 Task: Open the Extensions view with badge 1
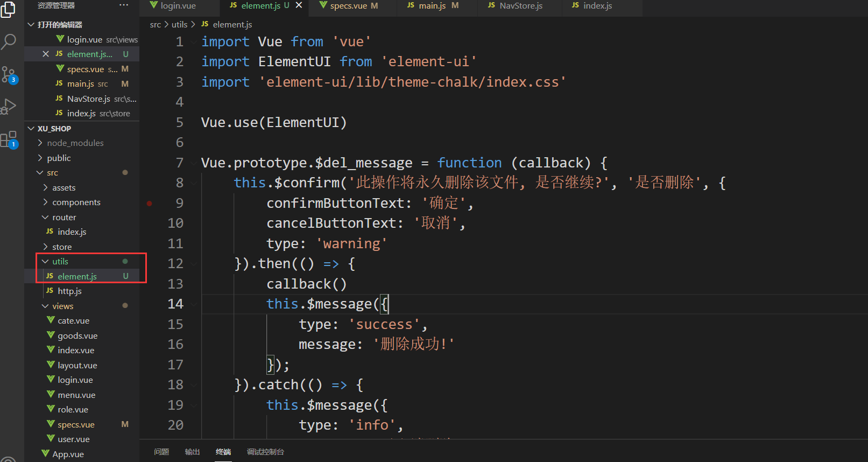click(9, 139)
